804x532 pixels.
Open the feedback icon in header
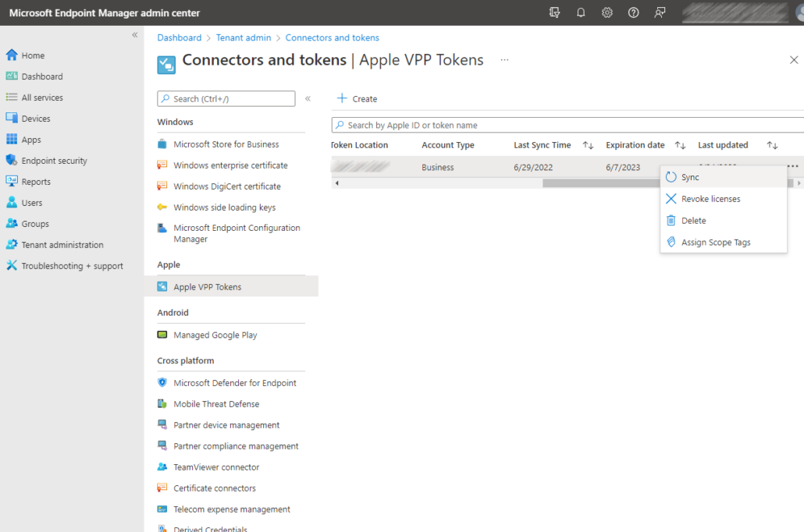click(660, 12)
